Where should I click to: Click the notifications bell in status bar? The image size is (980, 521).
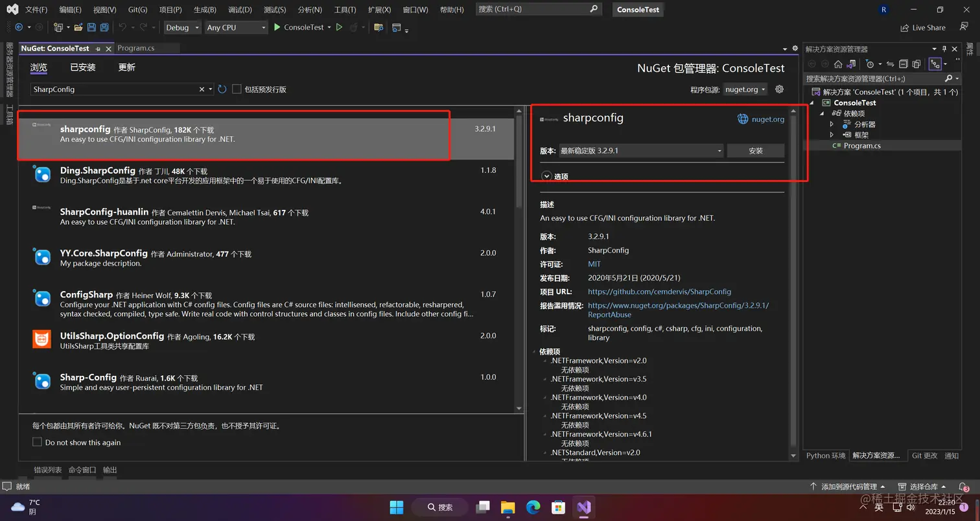point(962,487)
